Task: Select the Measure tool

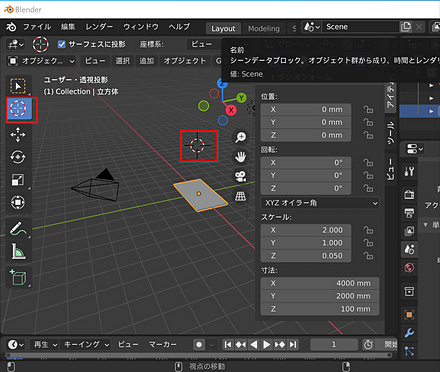Action: coord(18,251)
